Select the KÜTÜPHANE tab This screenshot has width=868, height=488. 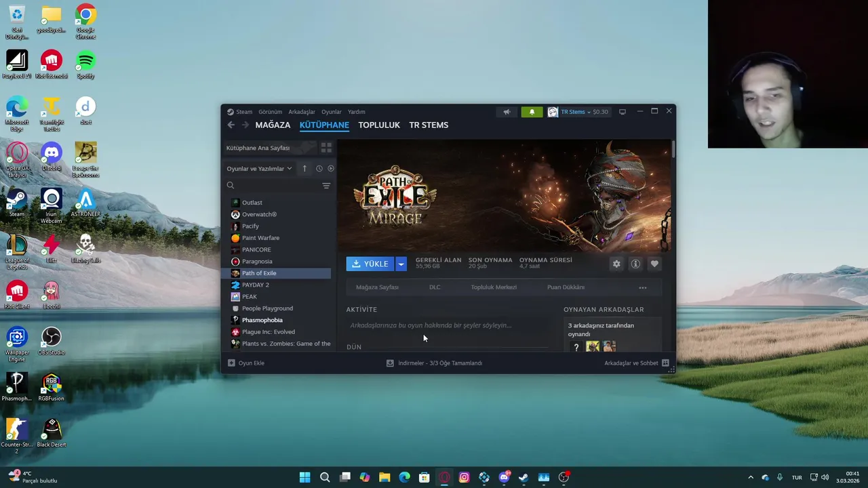coord(324,125)
